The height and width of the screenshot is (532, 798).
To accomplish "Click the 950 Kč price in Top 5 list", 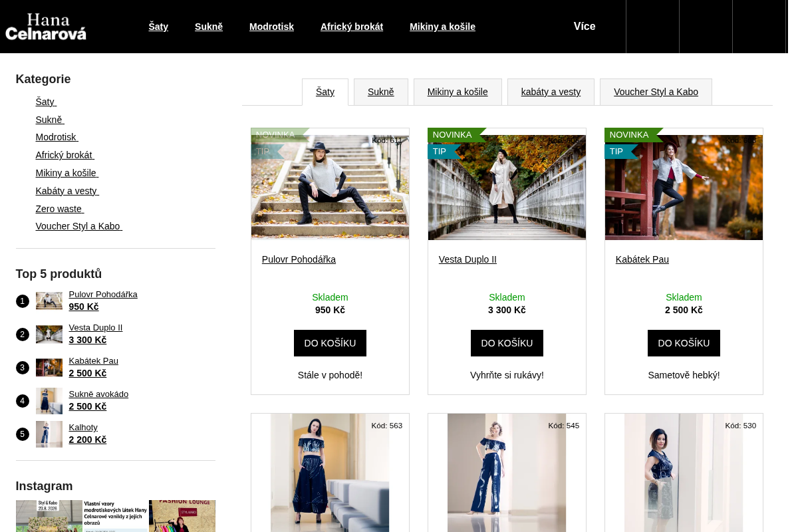I will (x=84, y=307).
